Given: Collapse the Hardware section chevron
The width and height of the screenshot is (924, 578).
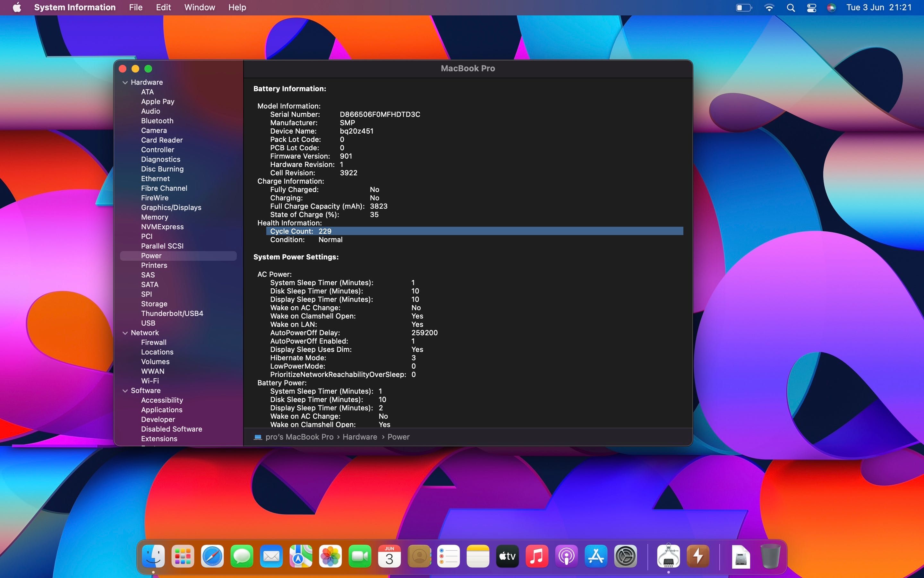Looking at the screenshot, I should pyautogui.click(x=125, y=83).
